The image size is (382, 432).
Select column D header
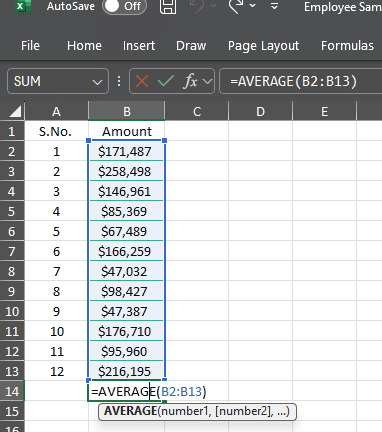[x=261, y=111]
